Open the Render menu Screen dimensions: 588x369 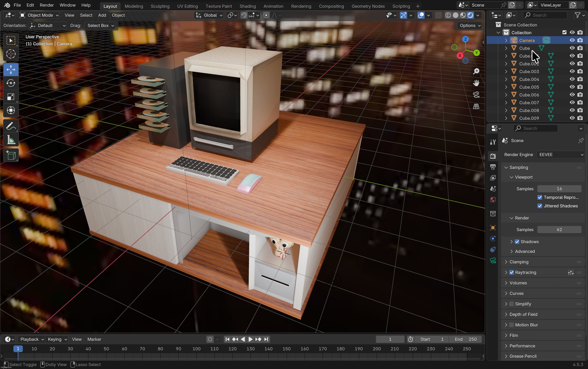pyautogui.click(x=47, y=5)
